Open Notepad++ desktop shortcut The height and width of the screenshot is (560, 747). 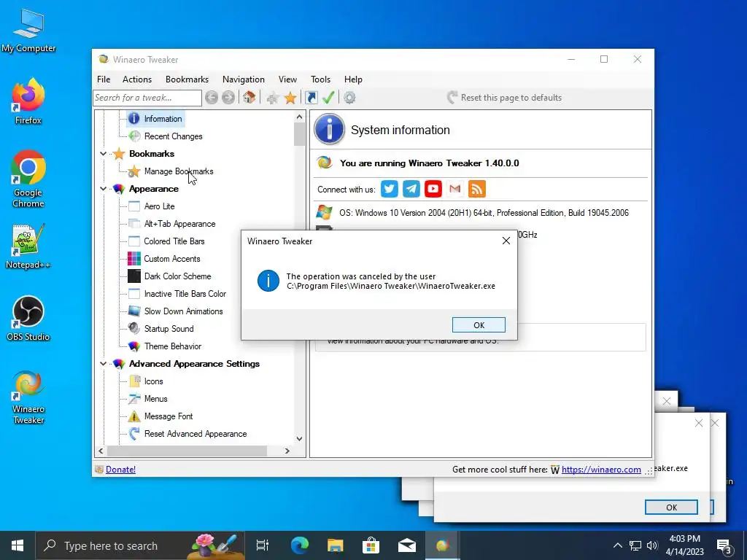[x=28, y=246]
